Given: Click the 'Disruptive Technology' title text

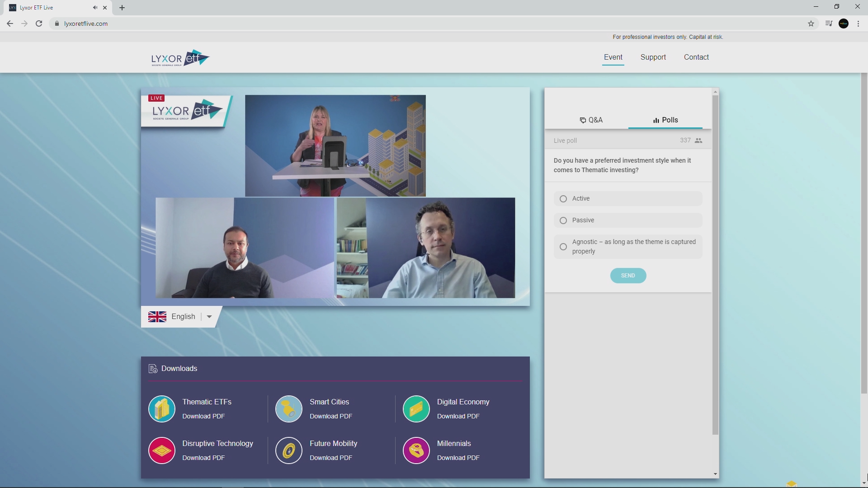Looking at the screenshot, I should tap(217, 444).
